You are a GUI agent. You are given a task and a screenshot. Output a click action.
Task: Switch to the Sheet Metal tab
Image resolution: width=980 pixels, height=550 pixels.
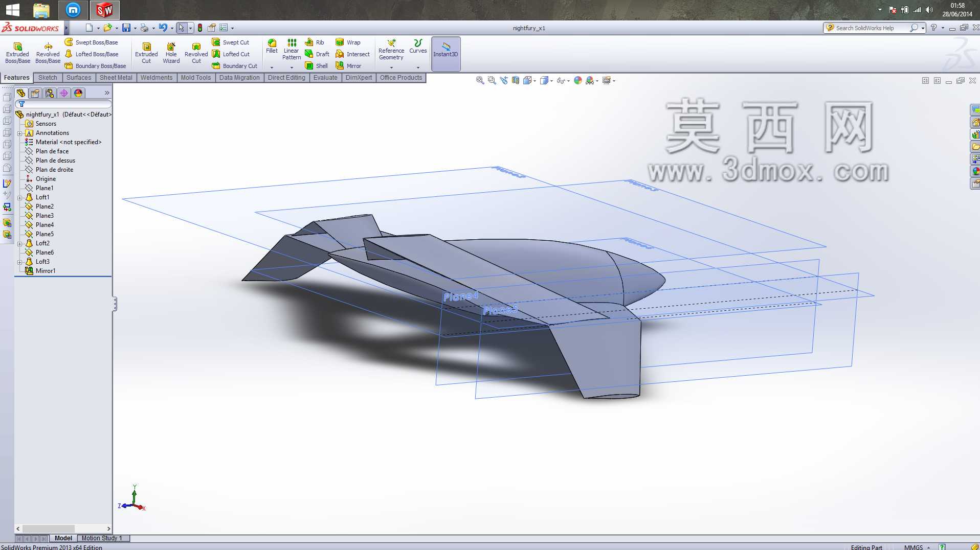click(x=116, y=78)
